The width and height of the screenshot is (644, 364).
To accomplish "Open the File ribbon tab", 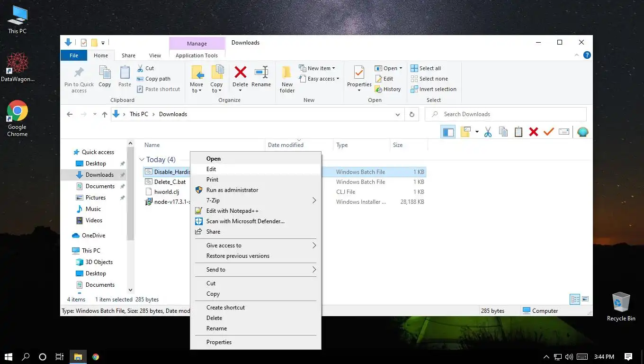I will tap(74, 55).
